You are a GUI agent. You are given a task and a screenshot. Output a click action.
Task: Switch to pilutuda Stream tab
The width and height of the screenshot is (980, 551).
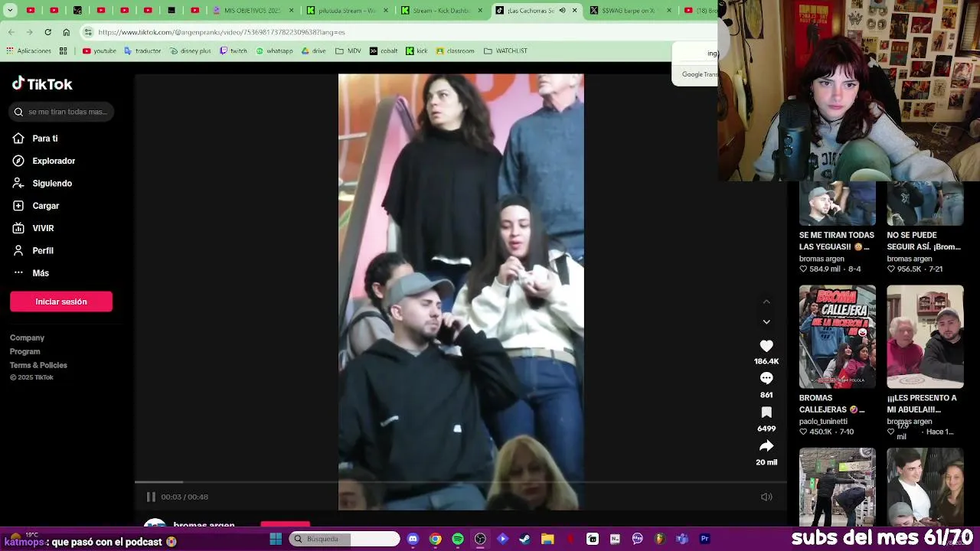[x=347, y=11]
